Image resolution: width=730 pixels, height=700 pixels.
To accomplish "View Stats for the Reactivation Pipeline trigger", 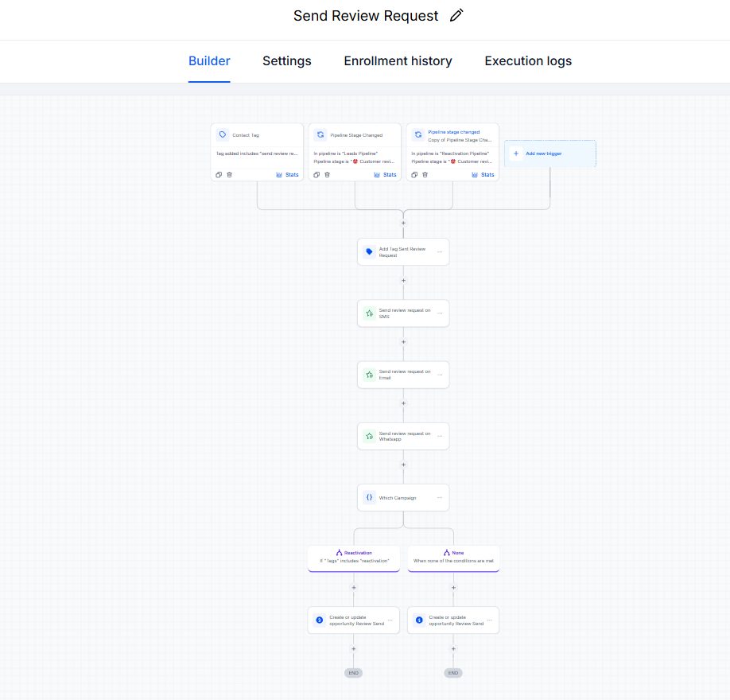I will 483,175.
